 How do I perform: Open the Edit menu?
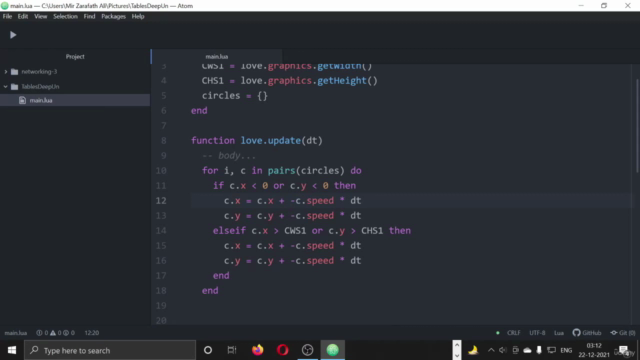[22, 16]
